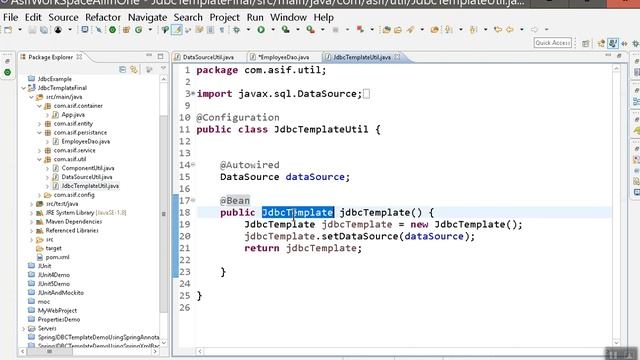Screen dimensions: 640x360
Task: Close the JdbcTemplateUtil.java editor tab
Action: click(398, 57)
